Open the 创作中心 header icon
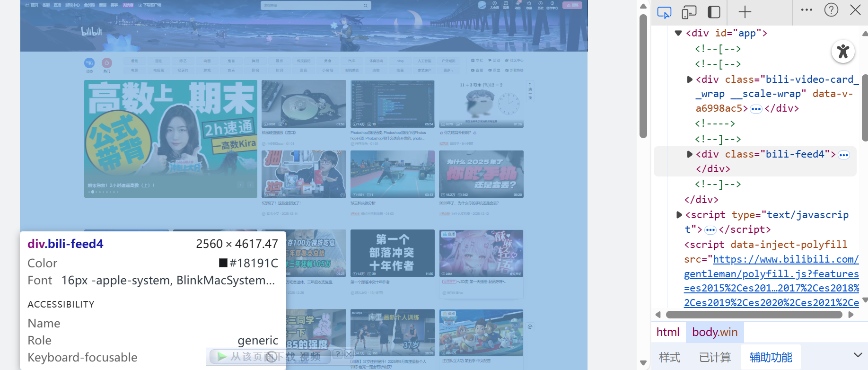This screenshot has width=868, height=370. [552, 5]
